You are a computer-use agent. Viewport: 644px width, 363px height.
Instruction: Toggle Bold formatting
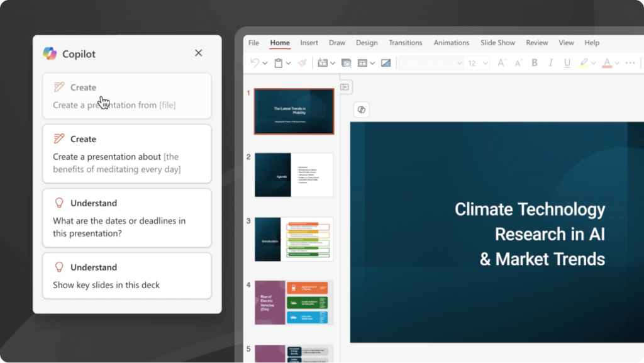535,63
